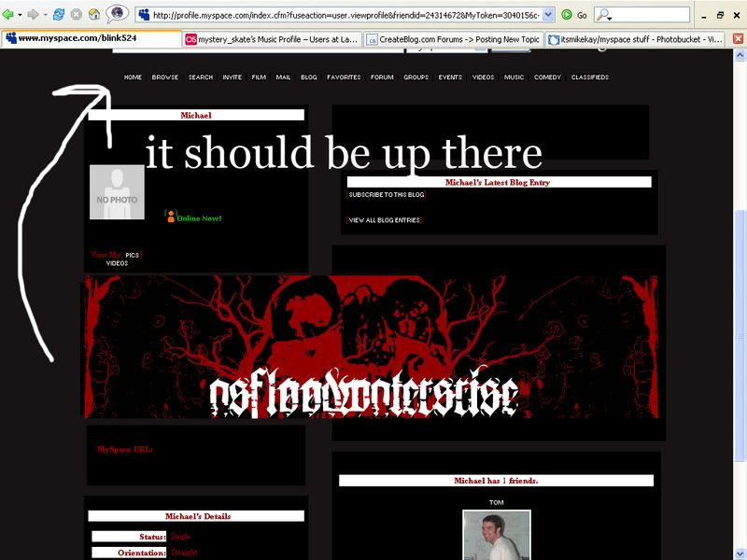Click the browser Back arrow button
Screen dimensions: 747x560
[8, 15]
